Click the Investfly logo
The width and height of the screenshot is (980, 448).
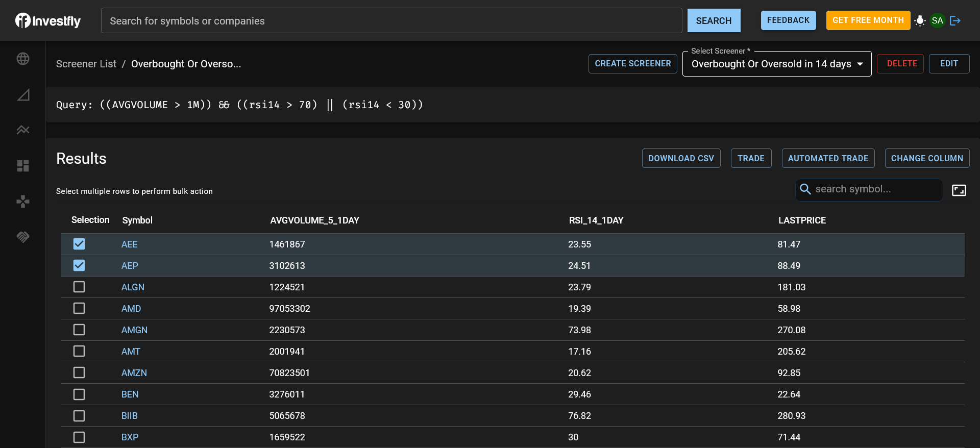point(48,20)
